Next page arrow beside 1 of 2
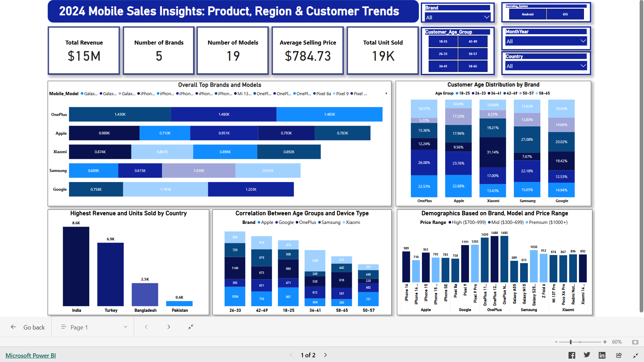Image resolution: width=644 pixels, height=362 pixels. (x=325, y=355)
